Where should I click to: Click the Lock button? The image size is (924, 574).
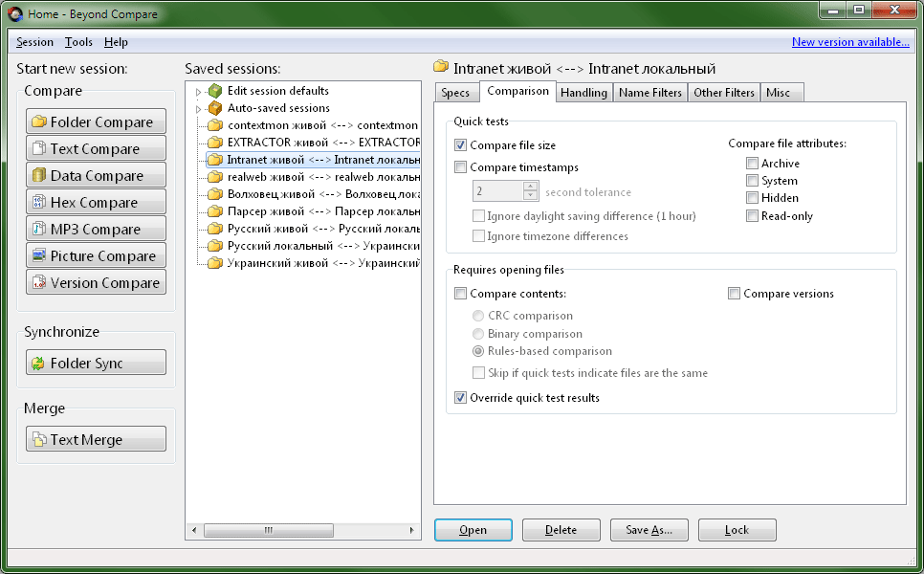tap(737, 530)
